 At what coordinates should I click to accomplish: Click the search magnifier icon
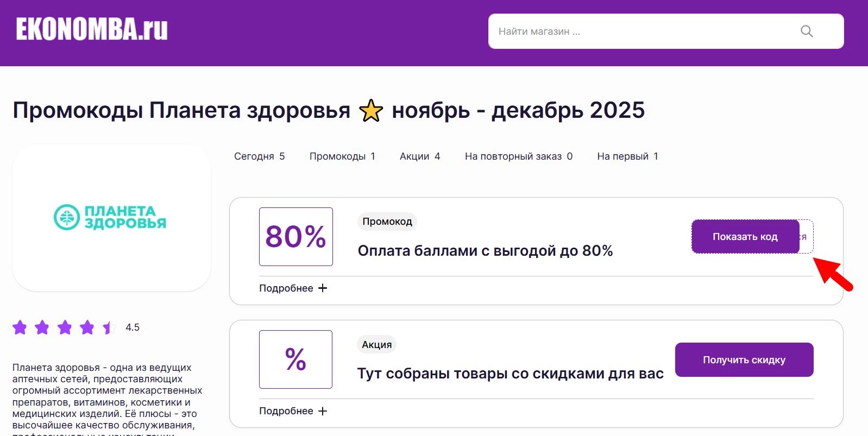(x=806, y=31)
